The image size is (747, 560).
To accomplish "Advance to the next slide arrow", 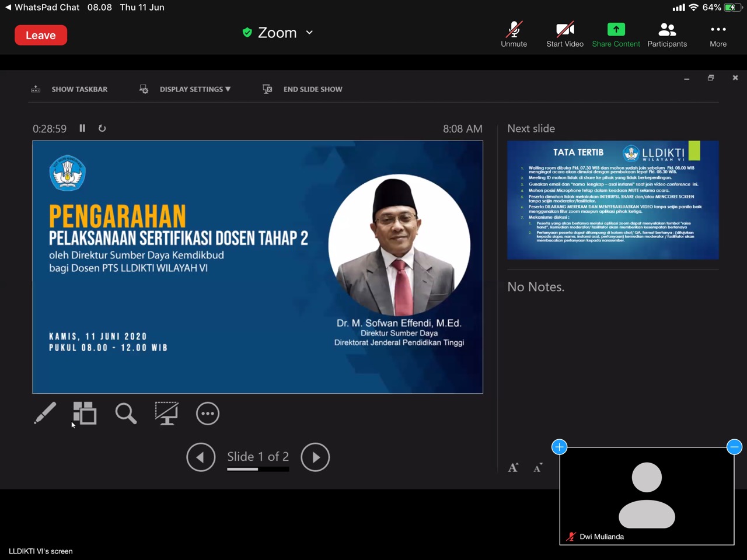I will point(315,457).
